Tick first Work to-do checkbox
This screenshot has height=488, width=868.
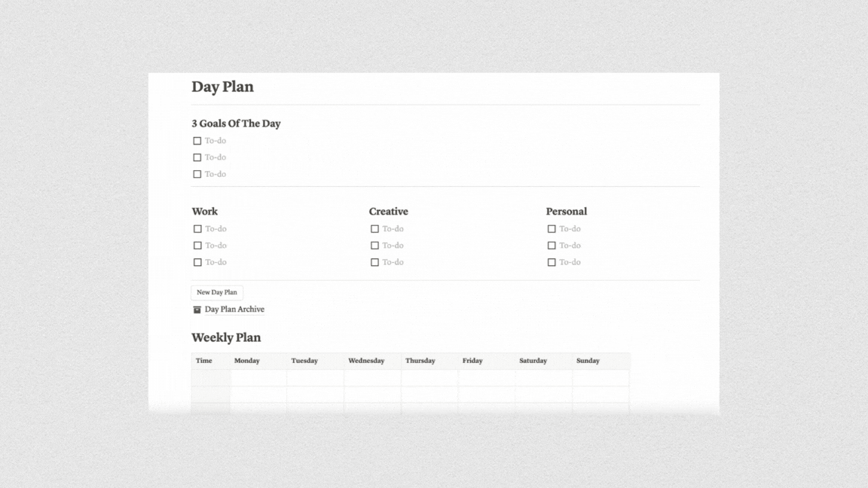click(197, 229)
